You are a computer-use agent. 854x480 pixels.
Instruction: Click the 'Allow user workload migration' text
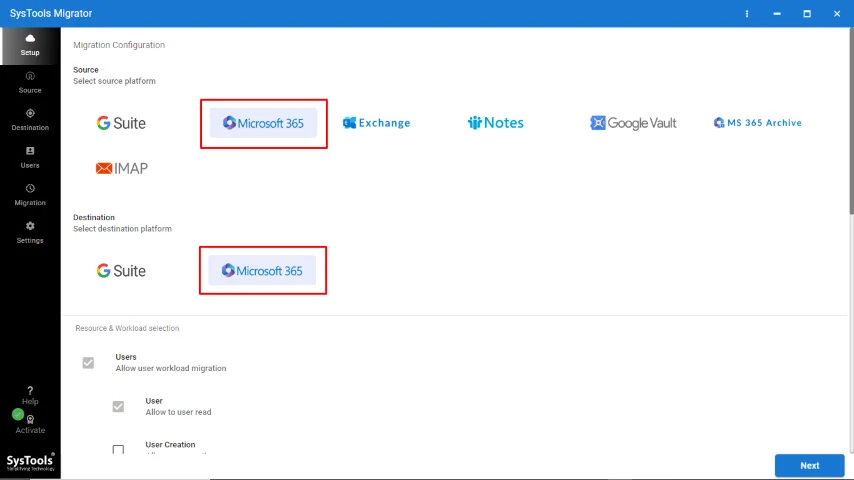coord(170,368)
